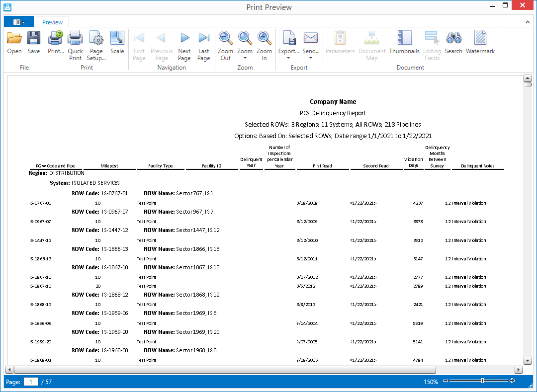This screenshot has height=392, width=537.
Task: Activate Quick Print
Action: (x=75, y=42)
